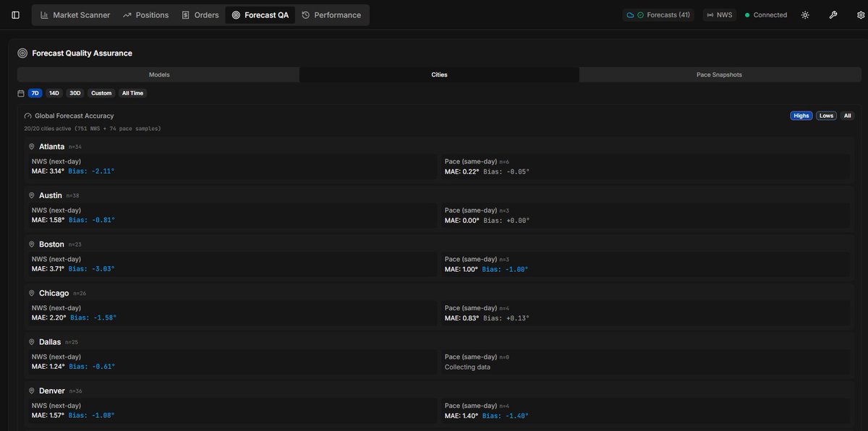Viewport: 868px width, 431px height.
Task: Click the Dallas city name
Action: coord(50,342)
